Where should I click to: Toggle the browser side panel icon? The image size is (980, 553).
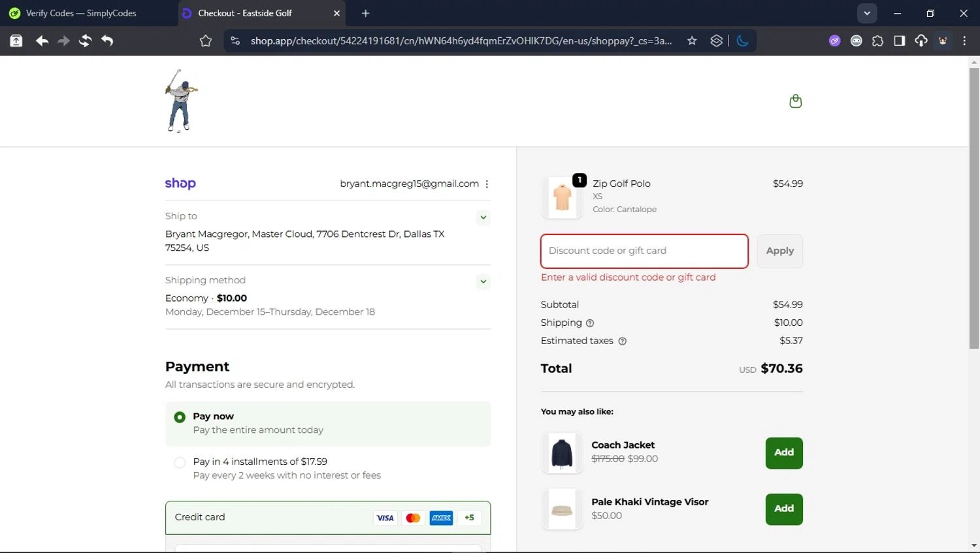899,40
